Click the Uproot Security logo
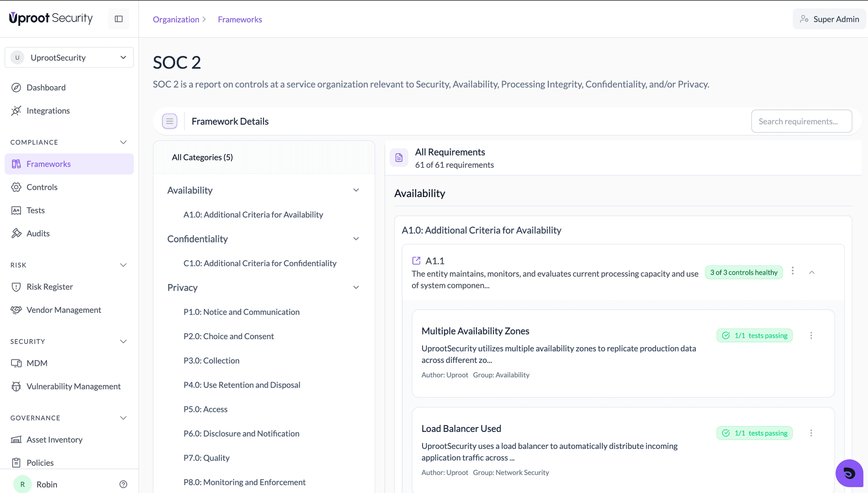Image resolution: width=868 pixels, height=493 pixels. (x=51, y=19)
